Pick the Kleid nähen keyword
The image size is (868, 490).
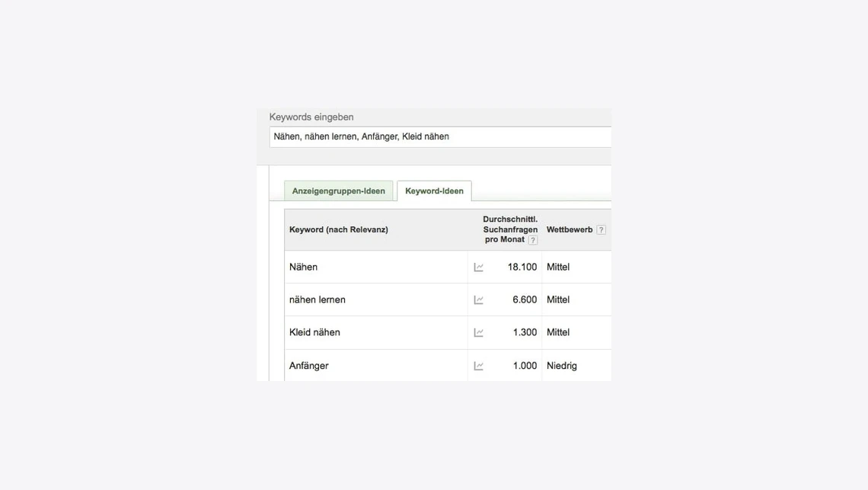(314, 333)
